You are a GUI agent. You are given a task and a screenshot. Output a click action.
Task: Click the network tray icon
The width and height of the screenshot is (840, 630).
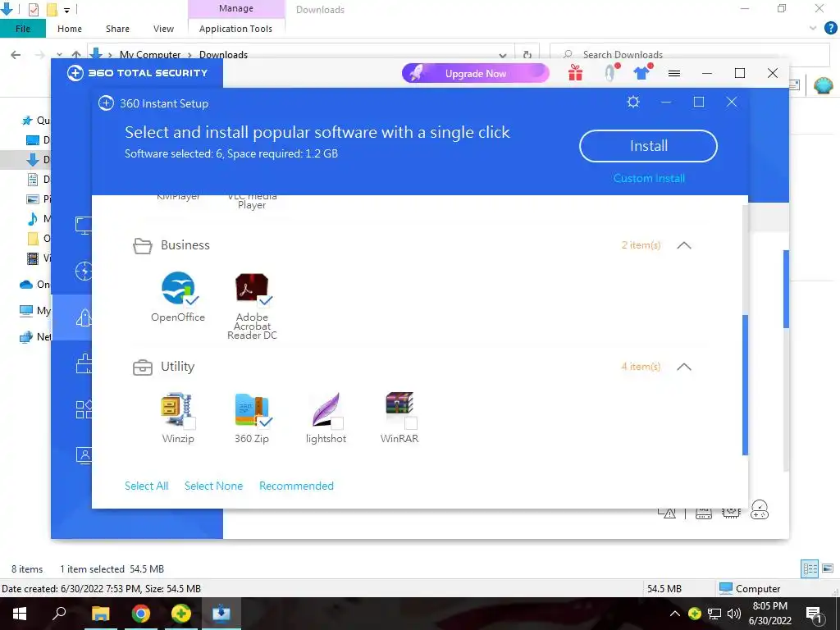point(714,614)
